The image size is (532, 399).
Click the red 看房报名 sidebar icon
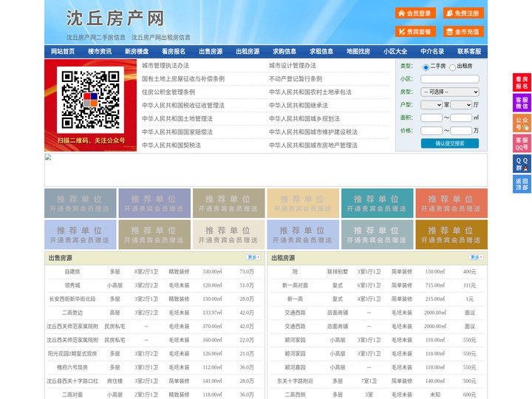coord(522,83)
